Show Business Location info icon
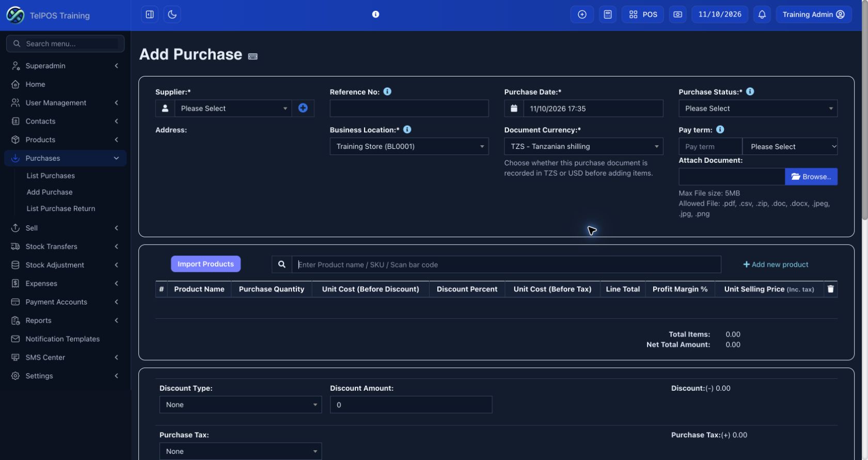The image size is (868, 460). coord(407,130)
